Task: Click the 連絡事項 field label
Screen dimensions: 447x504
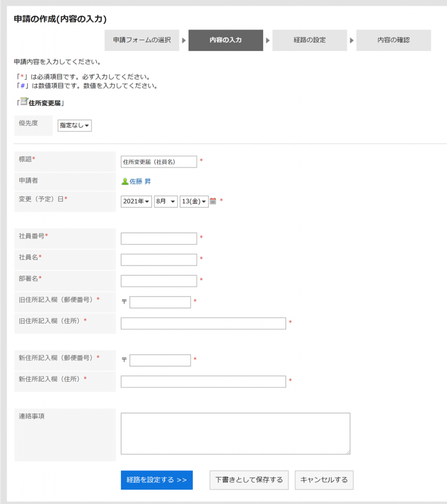Action: [x=31, y=416]
